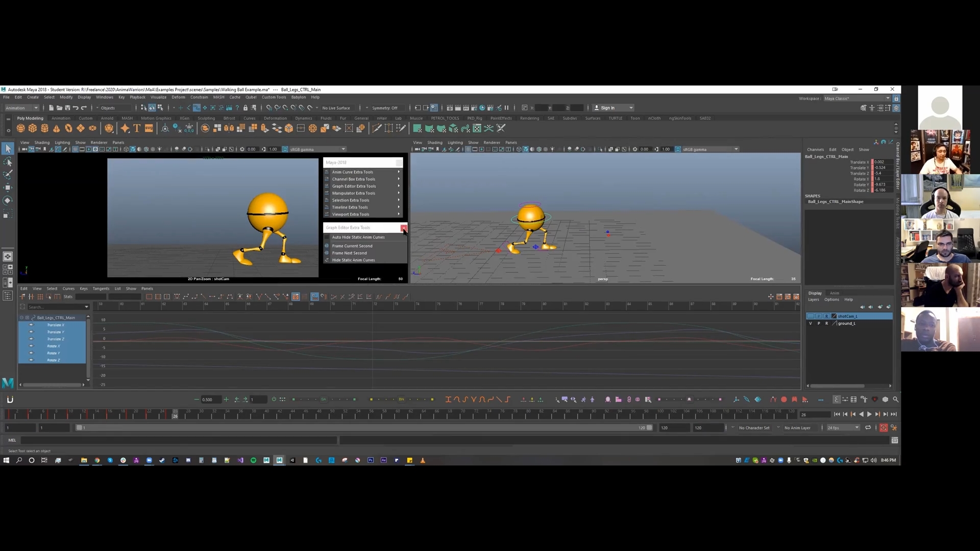Image resolution: width=980 pixels, height=551 pixels.
Task: Toggle Auto Hide Static Anim Curves checkbox
Action: coord(327,237)
